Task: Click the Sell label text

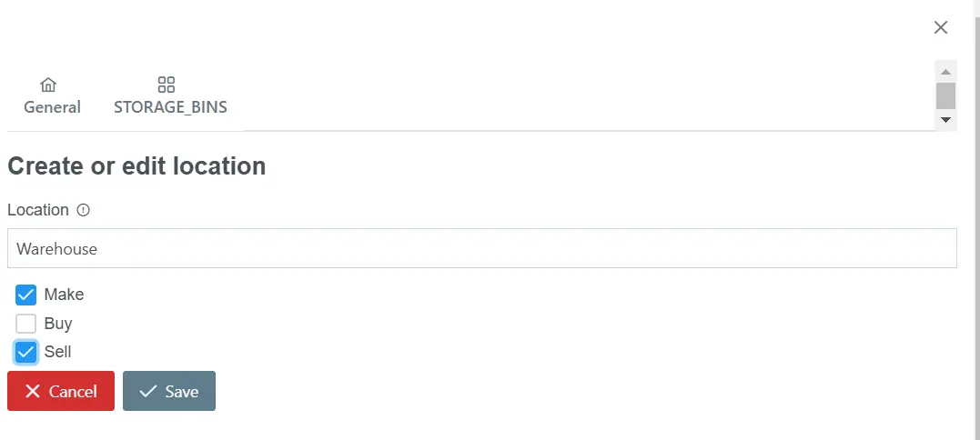Action: 57,352
